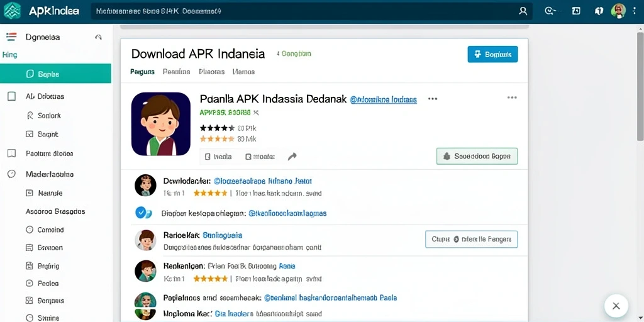This screenshot has width=644, height=322.
Task: Click the Seniork sidebar icon
Action: 30,116
